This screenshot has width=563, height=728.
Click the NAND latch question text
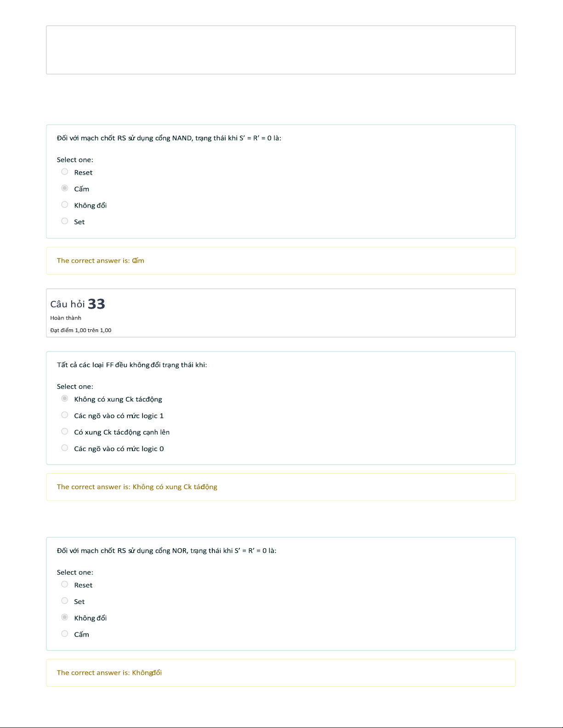tap(169, 138)
